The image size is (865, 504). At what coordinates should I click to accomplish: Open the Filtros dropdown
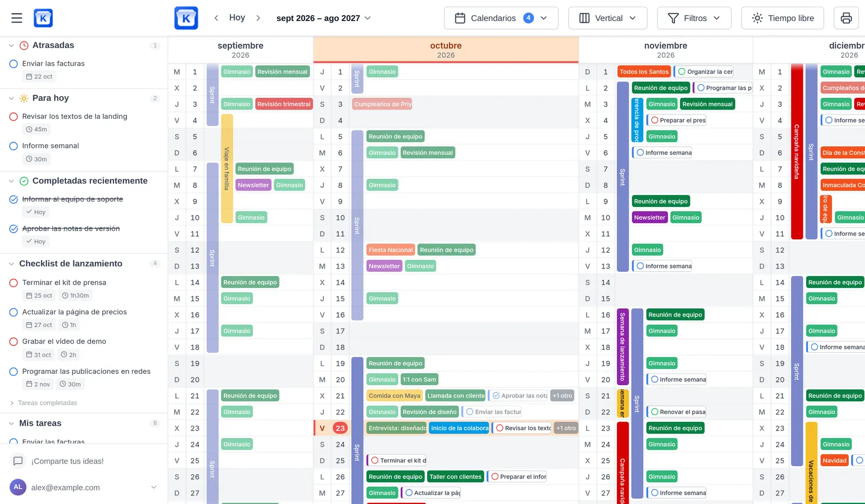coord(694,18)
